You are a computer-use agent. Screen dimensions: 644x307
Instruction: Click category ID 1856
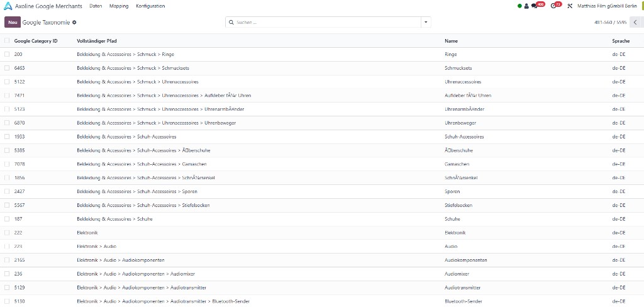[x=19, y=177]
